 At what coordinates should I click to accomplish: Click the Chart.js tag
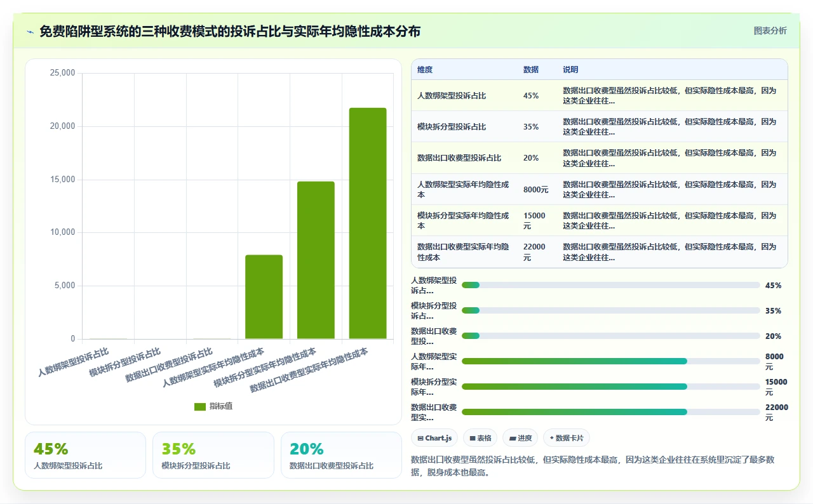click(435, 438)
